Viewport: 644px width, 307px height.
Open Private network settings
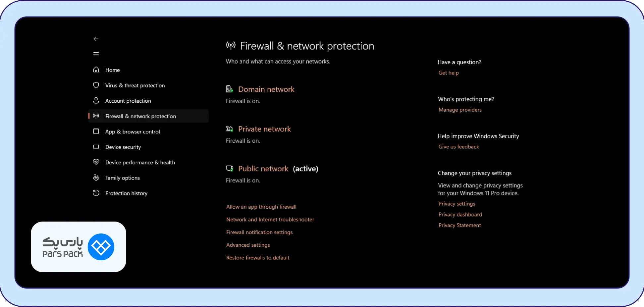point(264,129)
